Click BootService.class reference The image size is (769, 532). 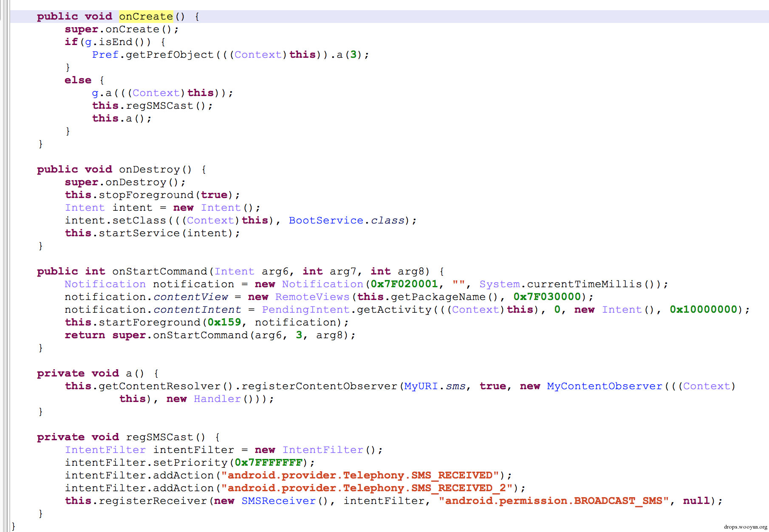(347, 221)
